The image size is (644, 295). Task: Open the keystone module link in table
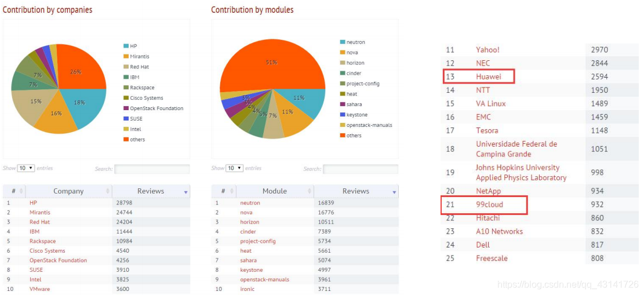pos(252,270)
